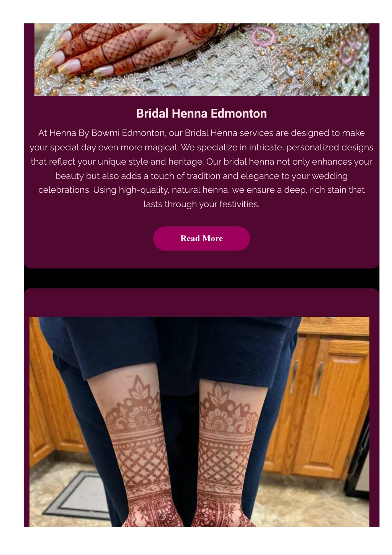
Task: Click the Read More button
Action: coord(201,238)
